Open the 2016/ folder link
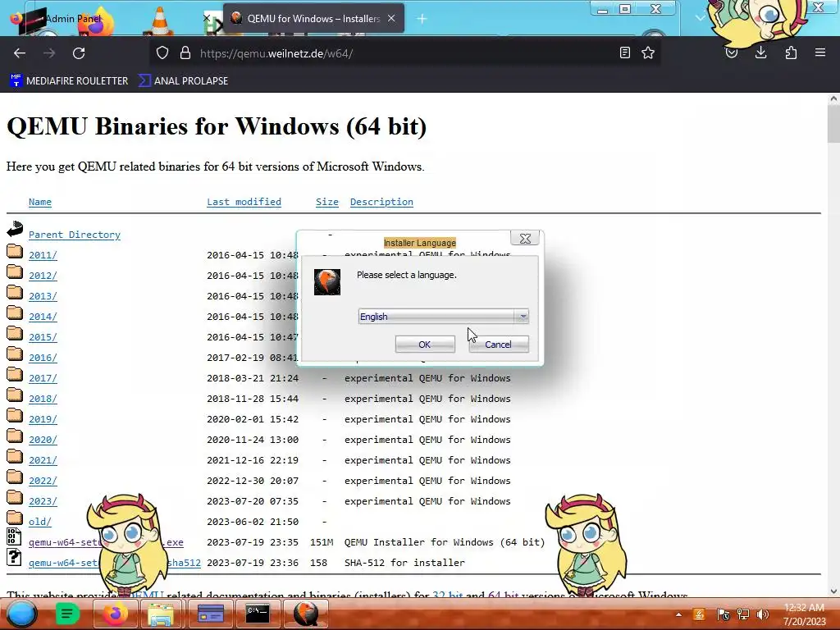This screenshot has width=840, height=630. coord(43,358)
